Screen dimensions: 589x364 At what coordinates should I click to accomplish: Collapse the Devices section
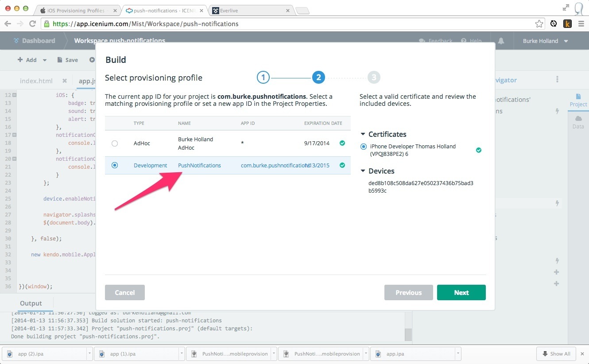363,171
